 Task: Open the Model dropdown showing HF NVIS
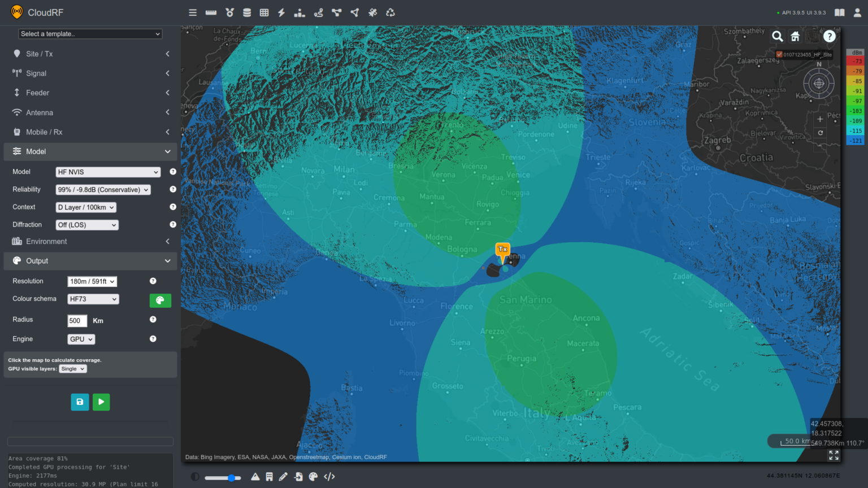click(108, 172)
